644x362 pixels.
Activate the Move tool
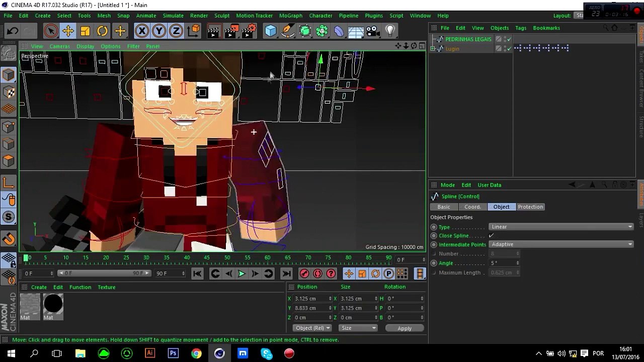pos(68,31)
